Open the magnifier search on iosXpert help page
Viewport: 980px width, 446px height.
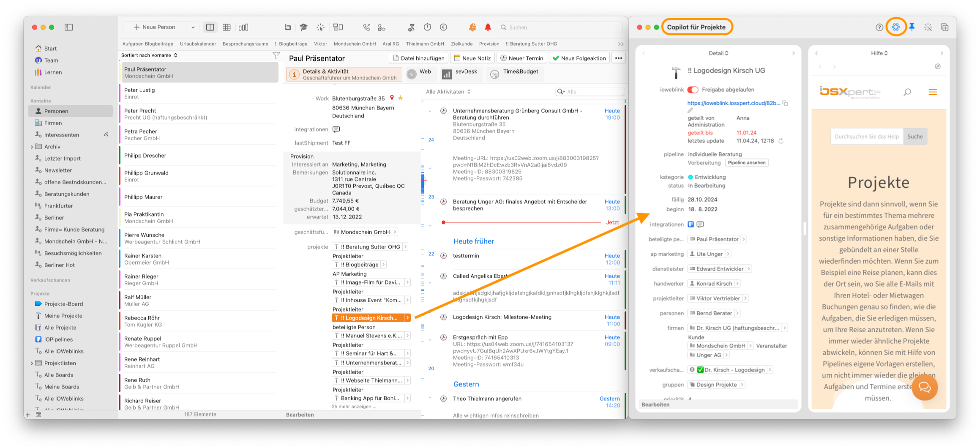pos(907,92)
